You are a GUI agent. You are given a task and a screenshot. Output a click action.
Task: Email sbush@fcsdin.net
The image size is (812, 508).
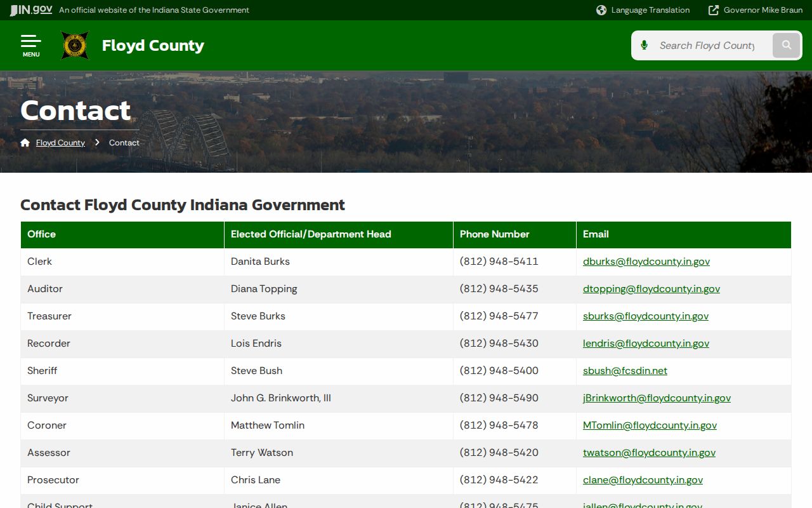pyautogui.click(x=625, y=371)
